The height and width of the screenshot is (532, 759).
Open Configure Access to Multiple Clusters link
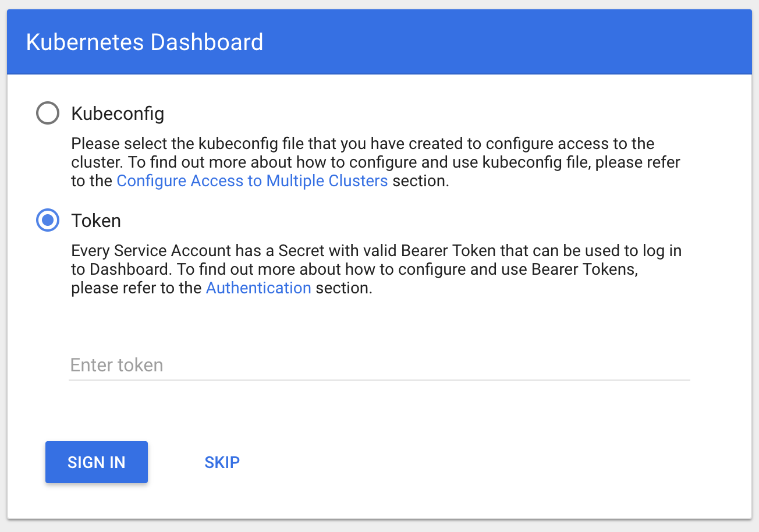[x=252, y=180]
